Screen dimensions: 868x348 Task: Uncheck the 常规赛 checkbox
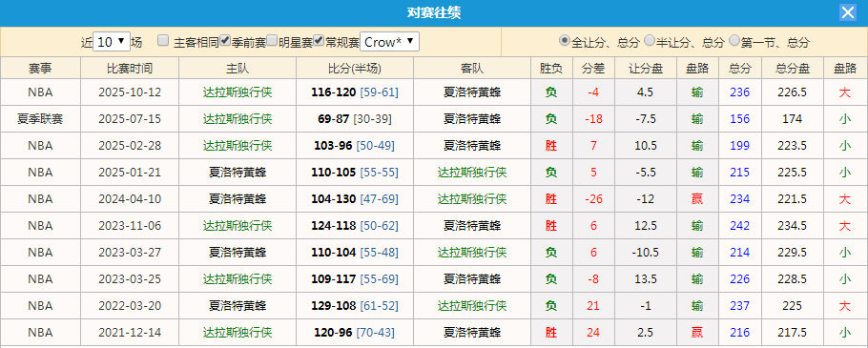tap(319, 40)
